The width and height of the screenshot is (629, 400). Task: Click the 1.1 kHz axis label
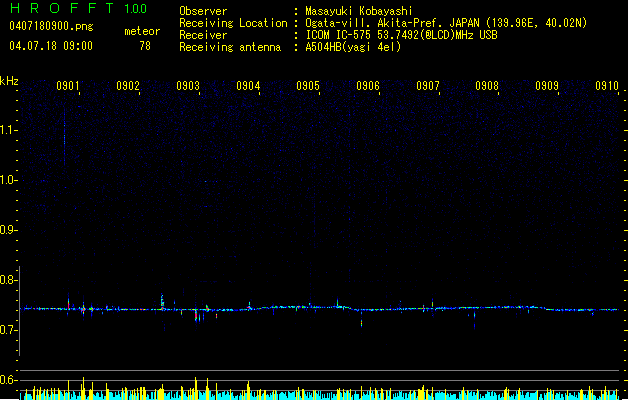click(8, 130)
